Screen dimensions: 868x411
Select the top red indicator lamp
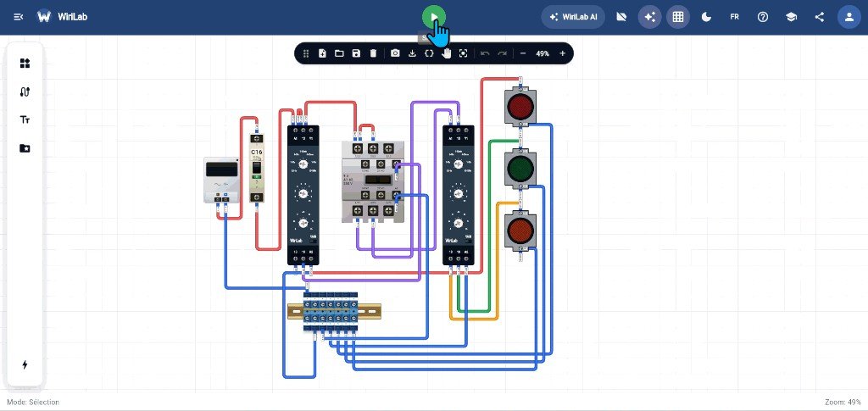520,106
